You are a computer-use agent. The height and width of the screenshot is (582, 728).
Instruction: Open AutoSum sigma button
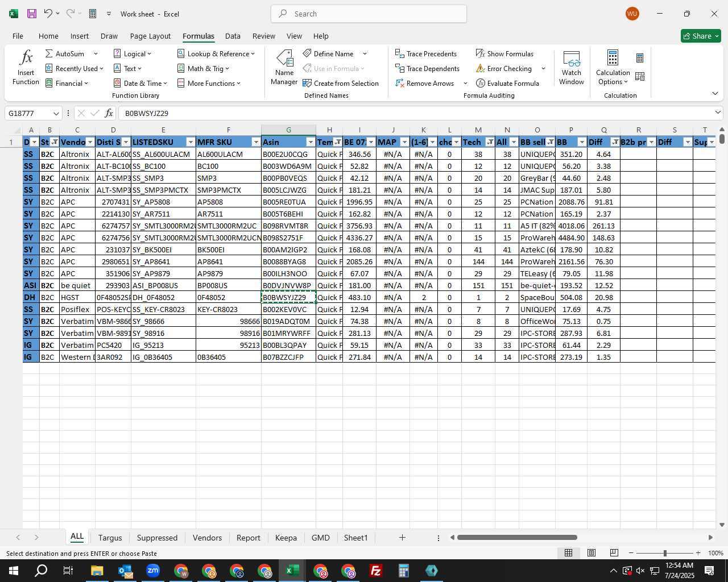(65, 53)
